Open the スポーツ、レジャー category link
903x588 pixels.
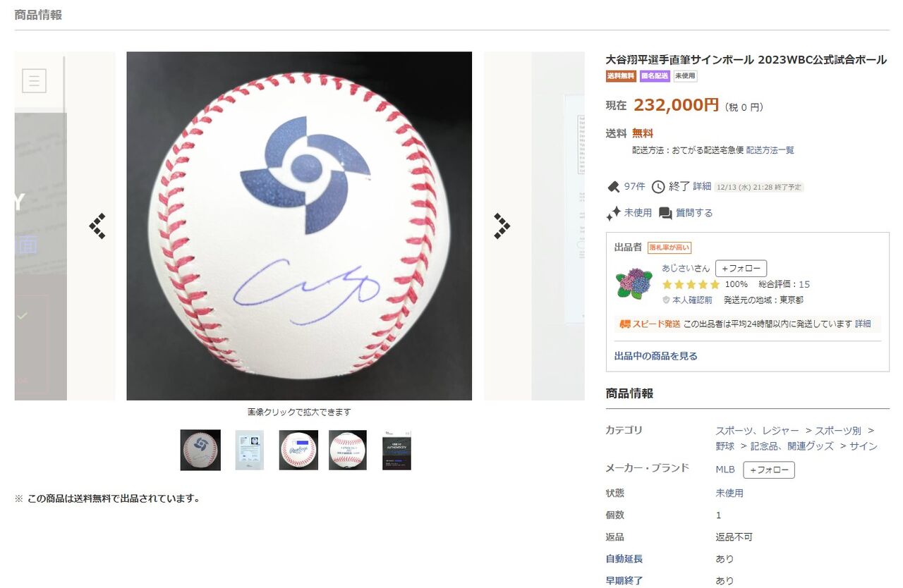coord(758,430)
